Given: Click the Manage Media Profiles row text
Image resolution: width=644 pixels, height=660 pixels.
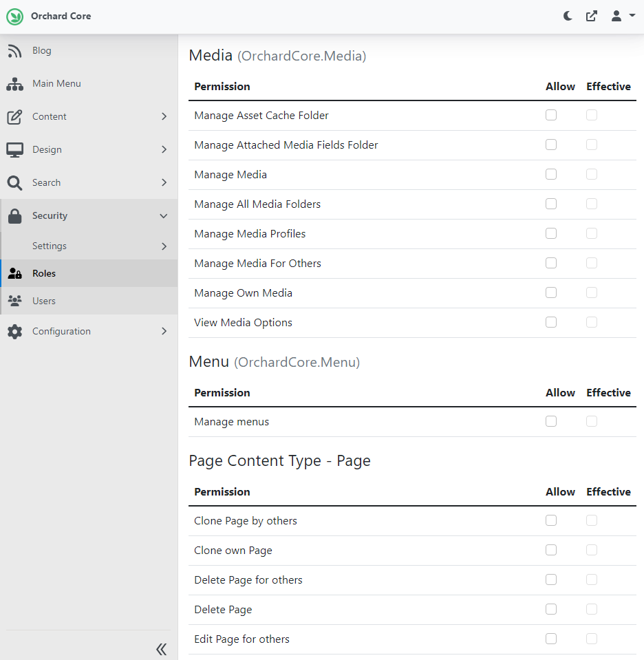Looking at the screenshot, I should click(250, 233).
